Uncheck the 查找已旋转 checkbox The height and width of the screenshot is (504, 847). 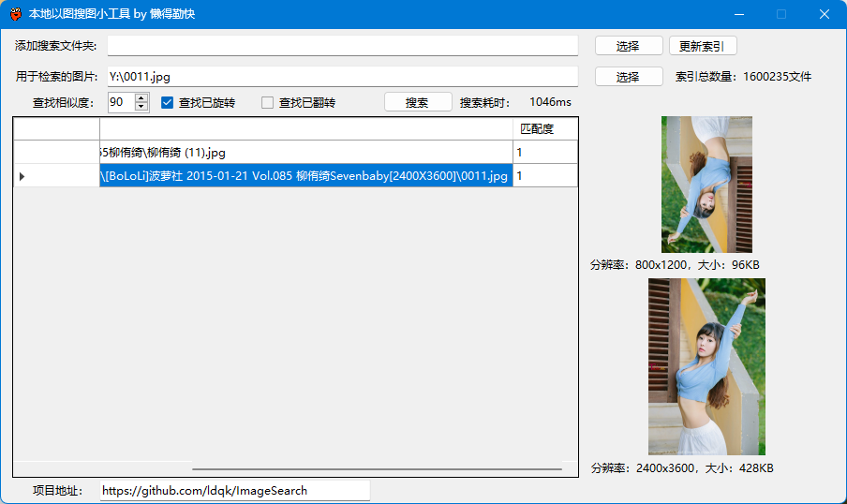[x=169, y=103]
